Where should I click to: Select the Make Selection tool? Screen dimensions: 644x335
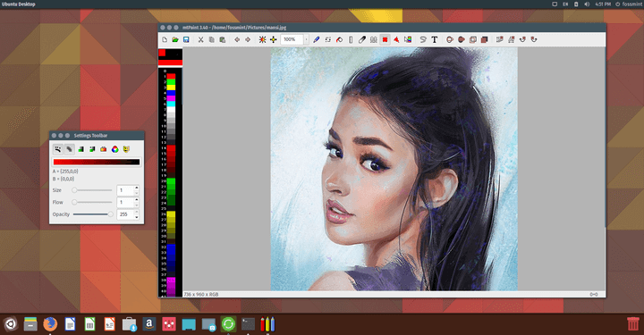[x=385, y=40]
